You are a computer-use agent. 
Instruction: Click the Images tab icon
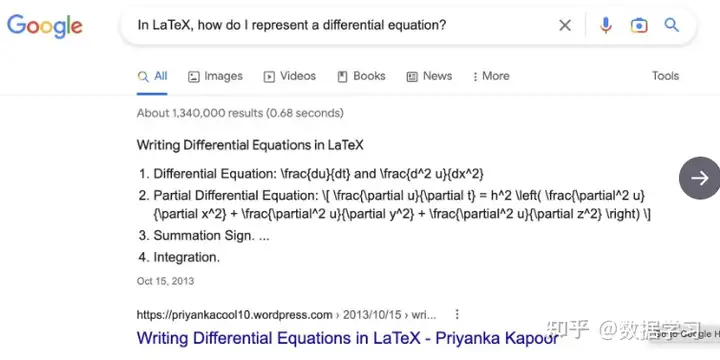click(194, 77)
